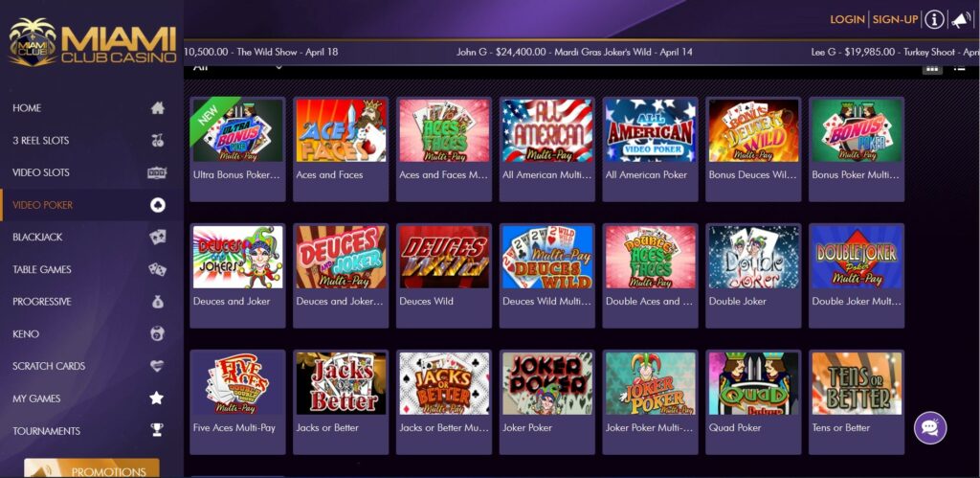This screenshot has height=478, width=980.
Task: Select the money bag Progressive icon
Action: (158, 302)
